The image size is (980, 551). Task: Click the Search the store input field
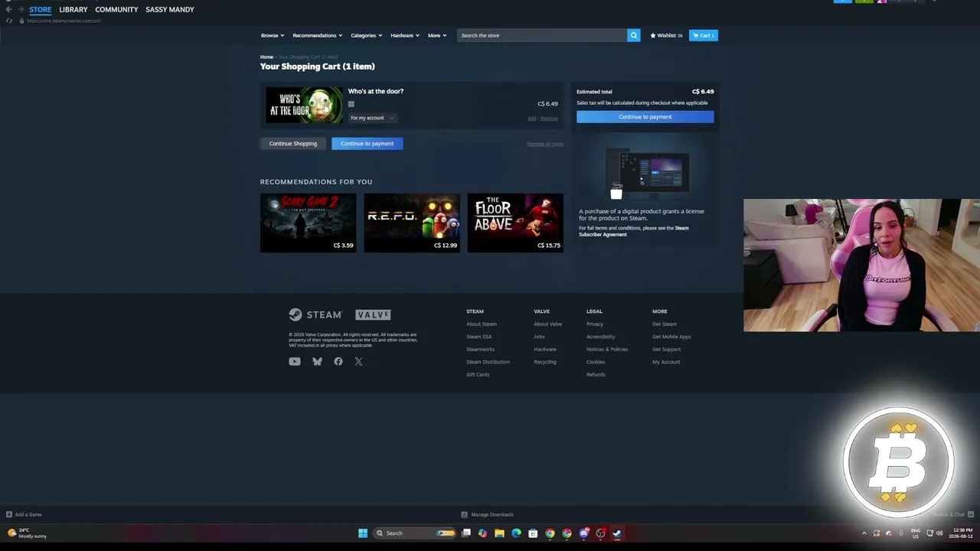coord(542,35)
